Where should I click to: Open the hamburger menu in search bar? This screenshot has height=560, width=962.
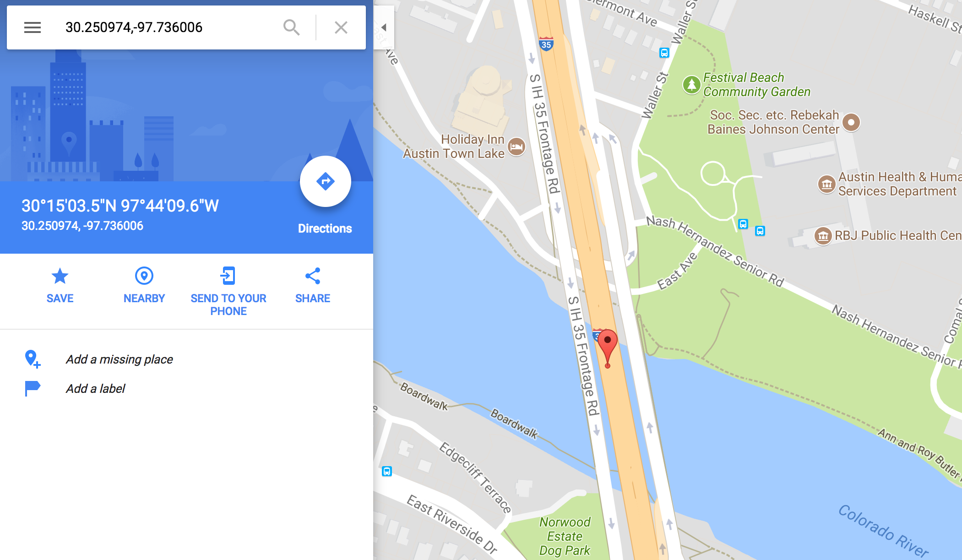tap(33, 27)
